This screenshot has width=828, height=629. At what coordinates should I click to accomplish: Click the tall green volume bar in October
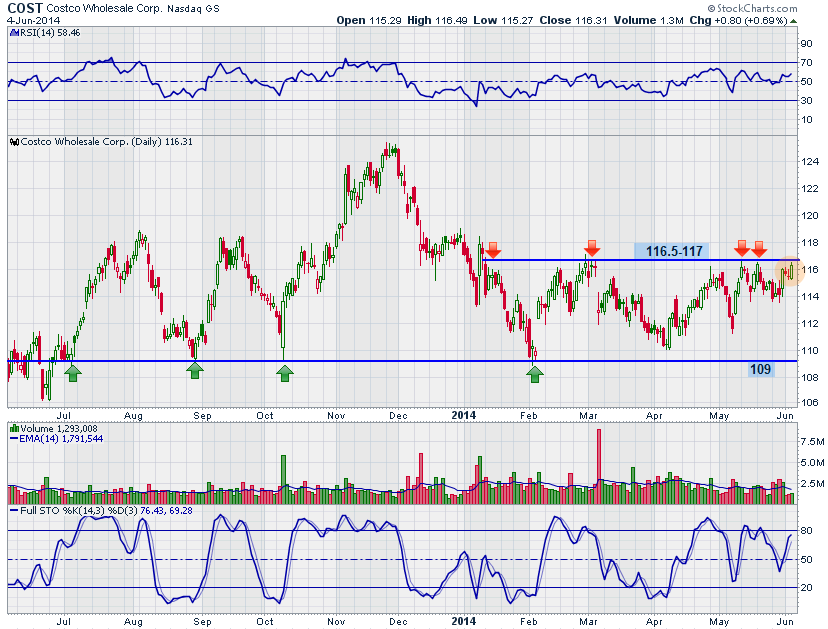284,479
